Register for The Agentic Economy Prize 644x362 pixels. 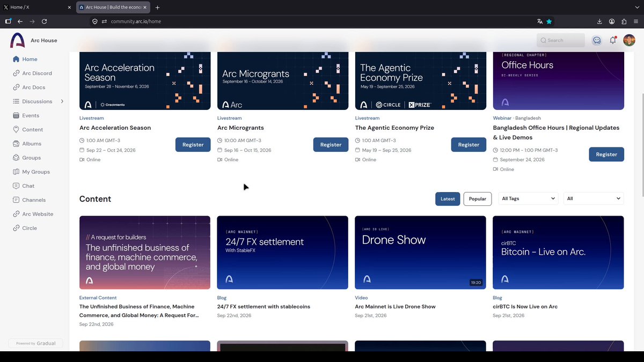469,144
